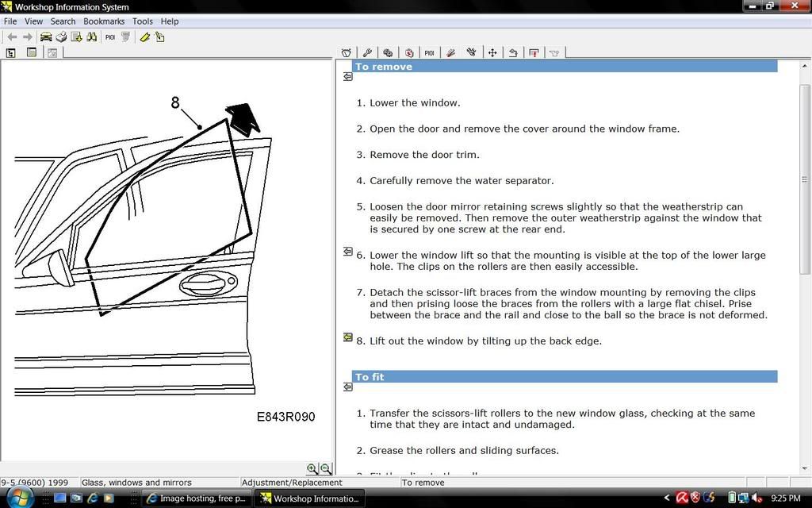Screen dimensions: 812x508
Task: Open the Bookmarks menu
Action: point(104,21)
